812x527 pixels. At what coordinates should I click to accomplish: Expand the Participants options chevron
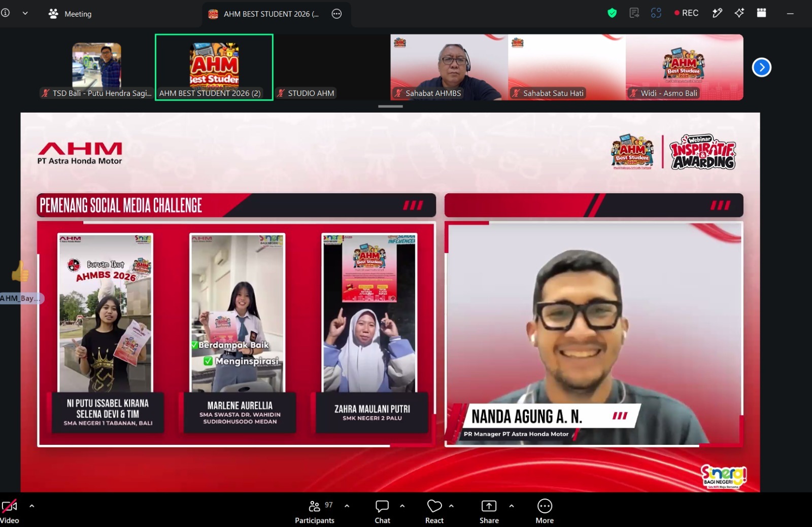347,506
